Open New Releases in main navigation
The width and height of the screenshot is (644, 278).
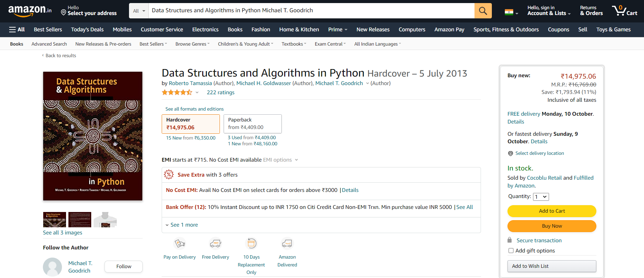[x=373, y=30]
